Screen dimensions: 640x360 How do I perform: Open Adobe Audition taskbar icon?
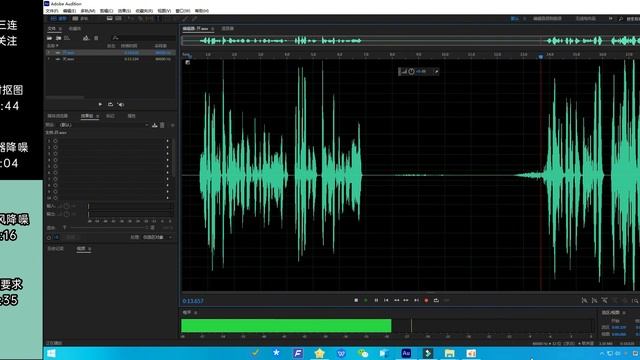pyautogui.click(x=406, y=353)
